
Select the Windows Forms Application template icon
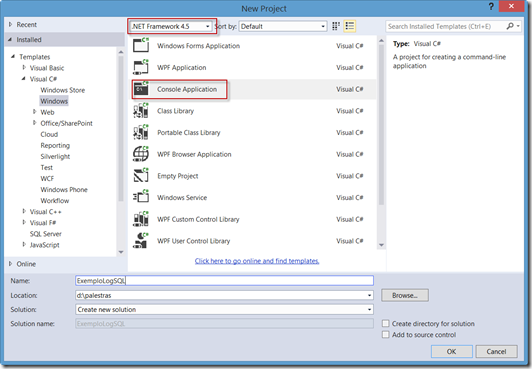141,45
